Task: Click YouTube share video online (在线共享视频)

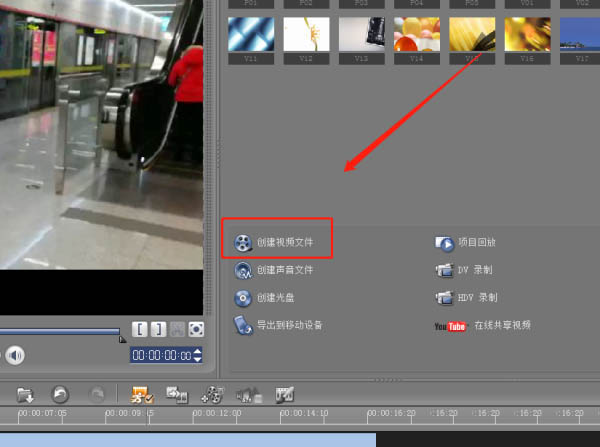Action: 483,326
